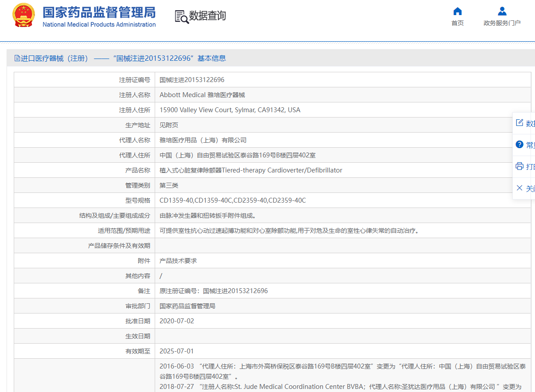Open the 数据查询 heading link

pos(207,16)
